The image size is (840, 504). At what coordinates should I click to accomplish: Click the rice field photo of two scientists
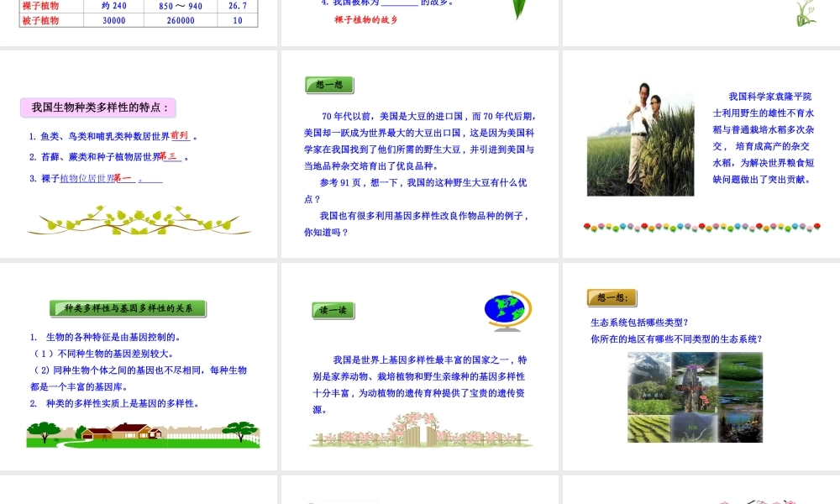click(x=640, y=139)
